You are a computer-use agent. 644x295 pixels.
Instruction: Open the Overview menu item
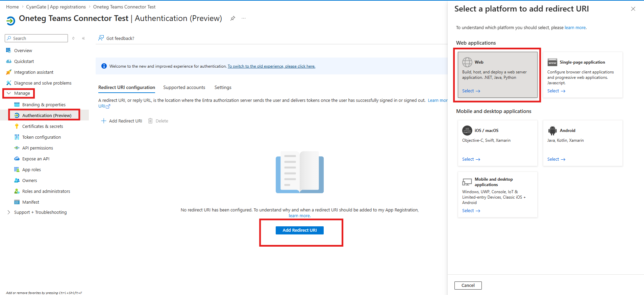tap(23, 50)
